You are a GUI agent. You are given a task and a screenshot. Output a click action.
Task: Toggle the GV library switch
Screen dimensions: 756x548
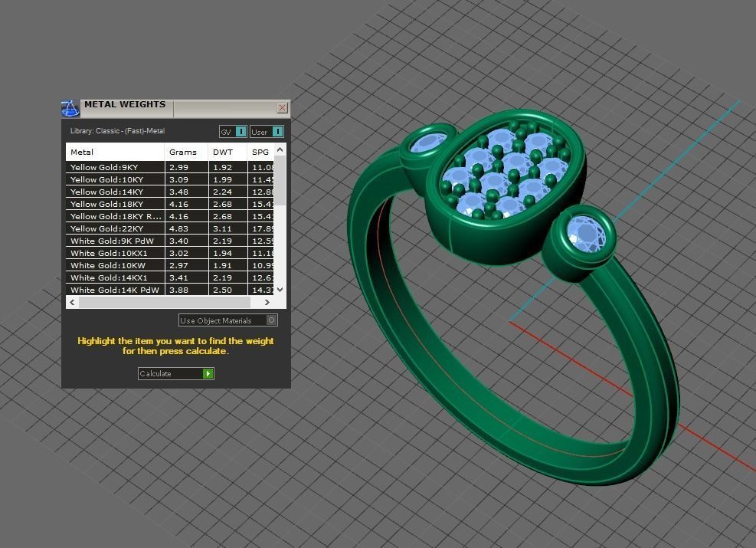tap(233, 132)
